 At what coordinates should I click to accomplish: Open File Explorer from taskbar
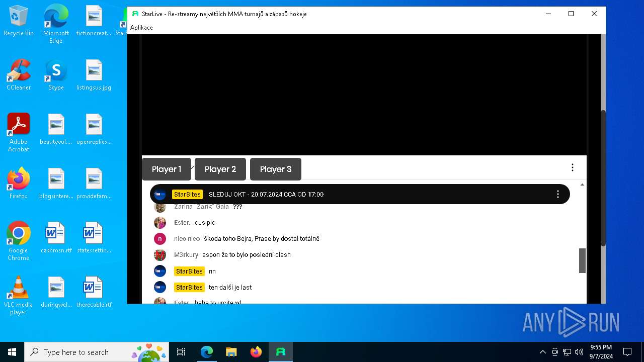click(x=231, y=352)
